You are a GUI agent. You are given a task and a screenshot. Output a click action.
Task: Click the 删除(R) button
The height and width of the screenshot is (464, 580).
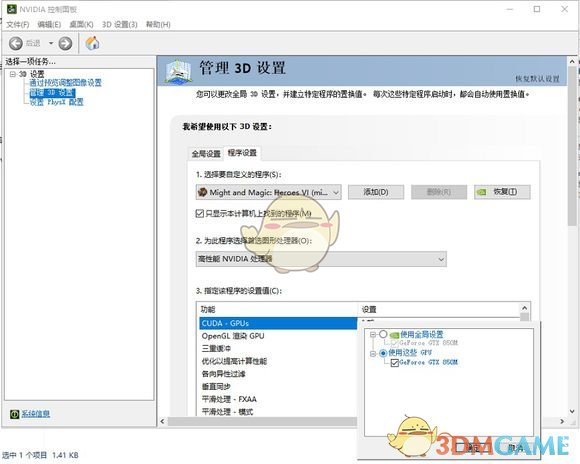[x=439, y=192]
